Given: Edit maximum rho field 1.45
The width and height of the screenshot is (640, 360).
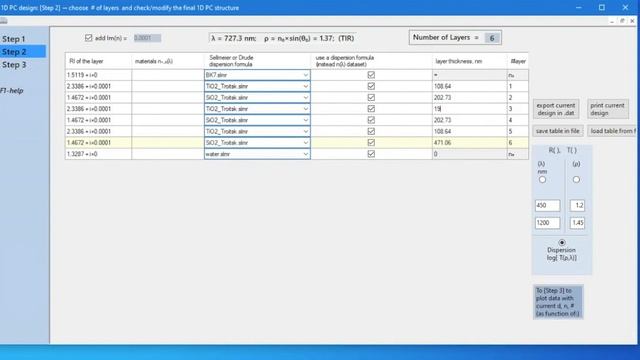Looking at the screenshot, I should (x=577, y=223).
